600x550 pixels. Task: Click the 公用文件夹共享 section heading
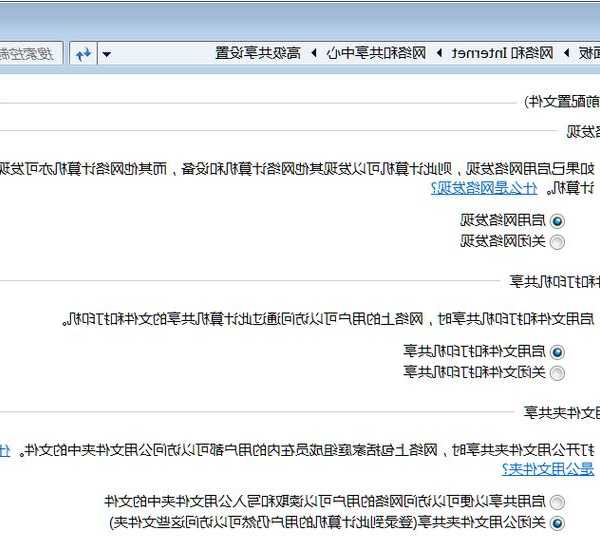(x=565, y=413)
